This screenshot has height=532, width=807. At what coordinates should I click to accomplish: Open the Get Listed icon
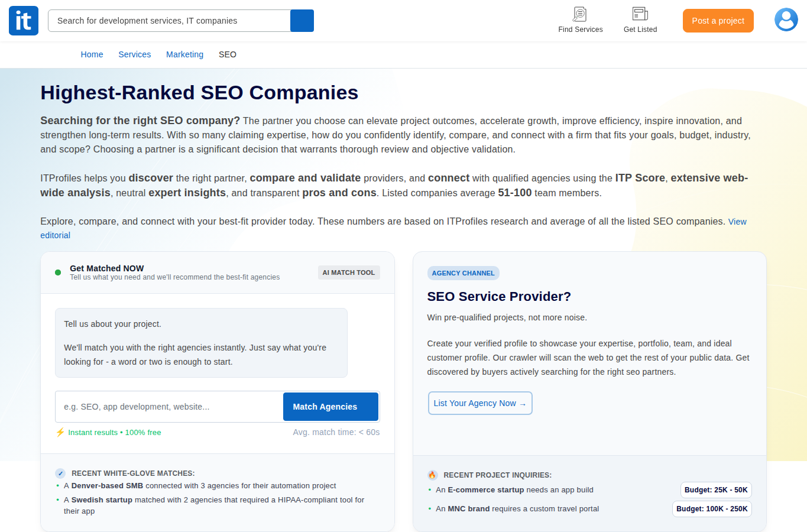coord(640,14)
